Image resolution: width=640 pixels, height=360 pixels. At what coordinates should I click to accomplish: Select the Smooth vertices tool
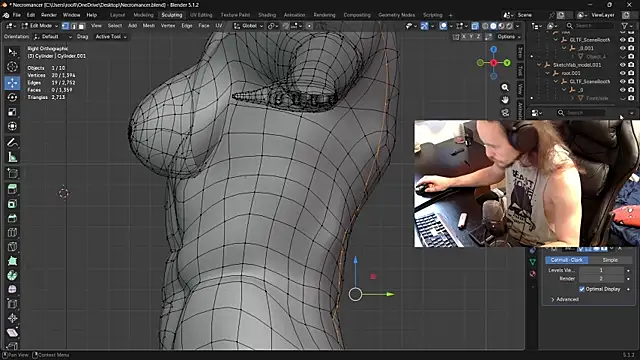click(12, 289)
